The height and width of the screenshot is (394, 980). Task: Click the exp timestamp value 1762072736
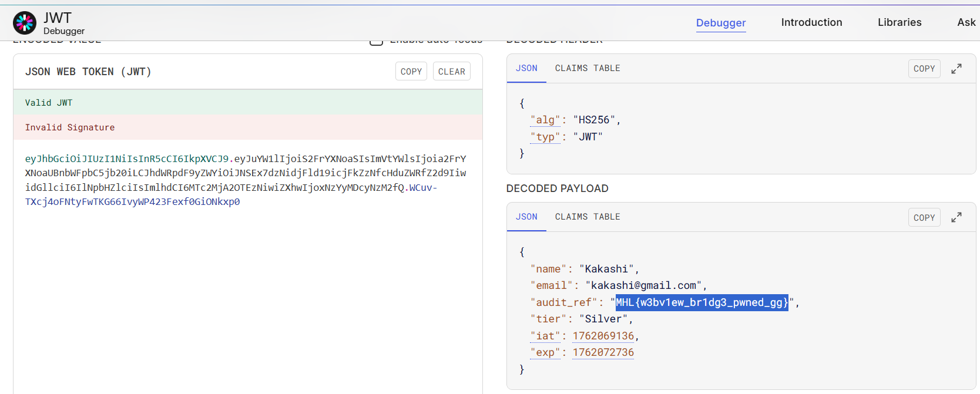[603, 352]
